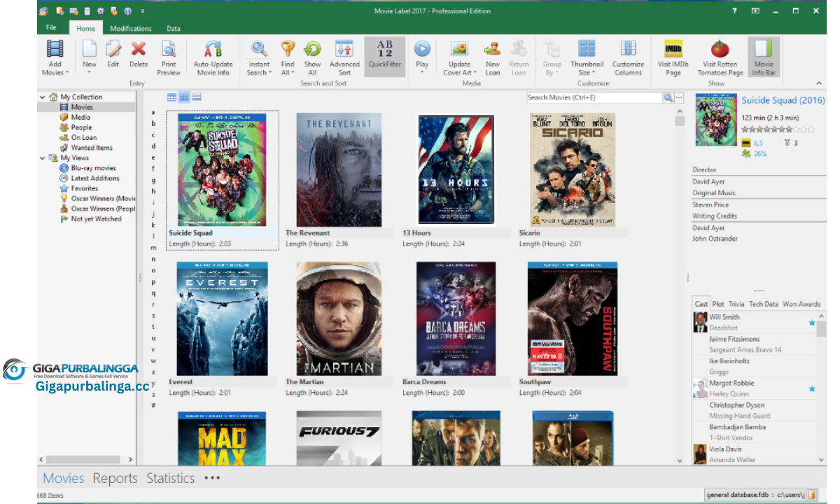Switch to the Modifications ribbon tab
This screenshot has height=504, width=840.
131,29
